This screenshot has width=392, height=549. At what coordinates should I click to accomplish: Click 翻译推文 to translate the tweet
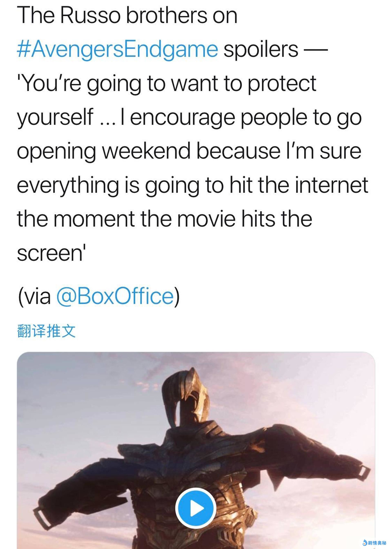pyautogui.click(x=46, y=331)
